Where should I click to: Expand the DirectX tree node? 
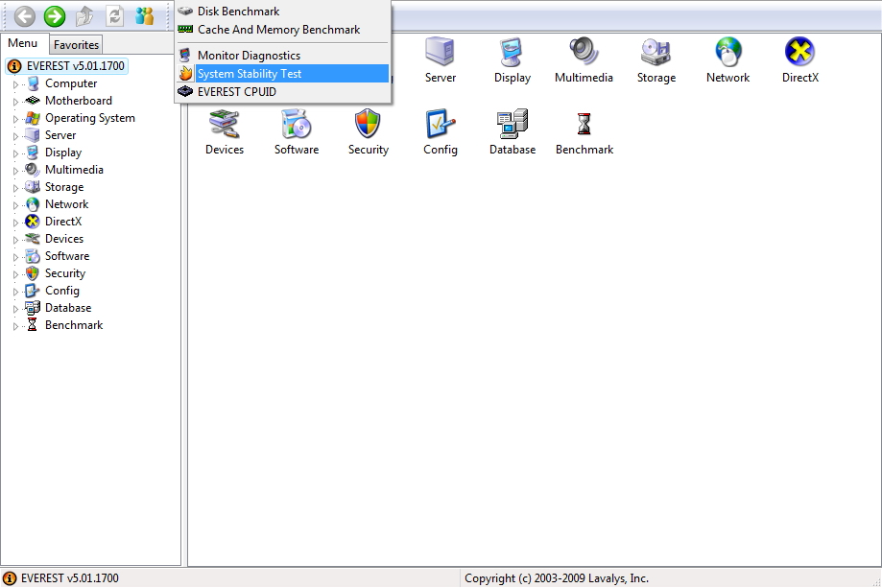tap(15, 223)
